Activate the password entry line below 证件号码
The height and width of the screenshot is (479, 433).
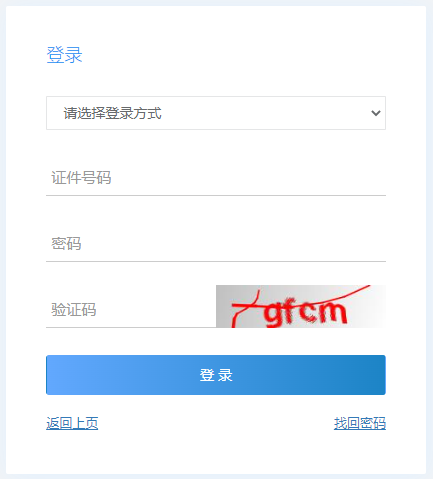(x=216, y=244)
